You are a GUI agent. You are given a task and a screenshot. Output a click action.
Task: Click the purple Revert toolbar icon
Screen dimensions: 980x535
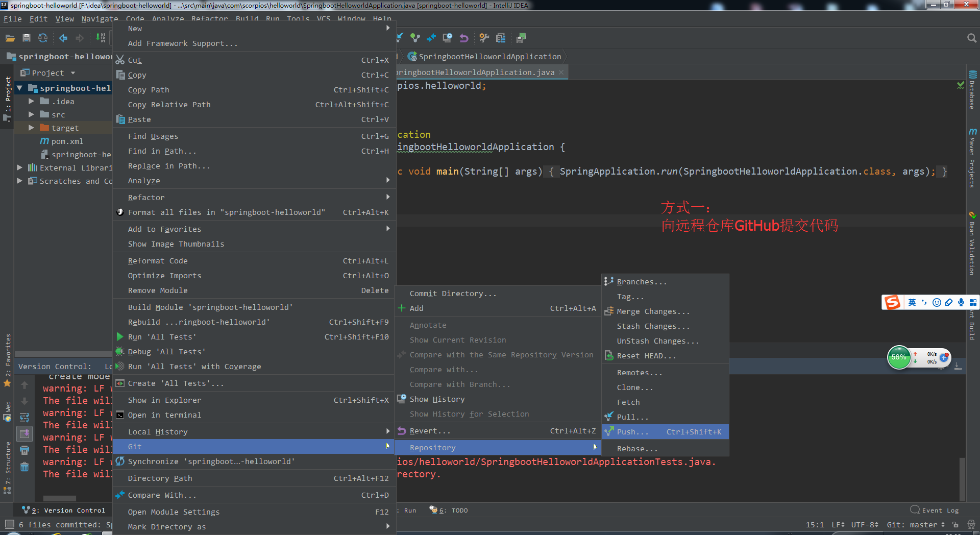point(464,38)
